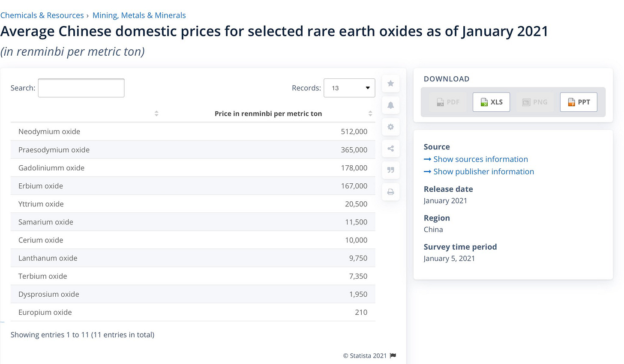Select the Cerium oxide row label
Screen dimensions: 624x364
[x=41, y=240]
